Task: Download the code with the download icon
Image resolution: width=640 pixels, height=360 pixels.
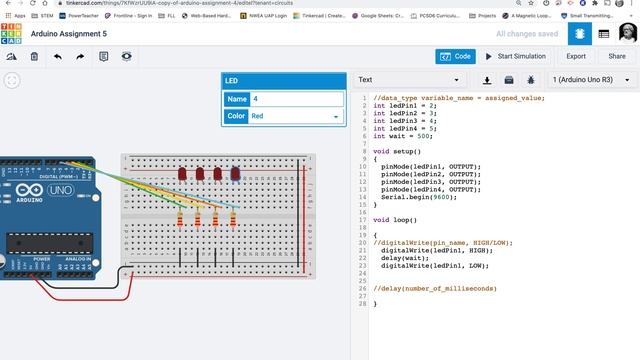Action: pos(487,80)
